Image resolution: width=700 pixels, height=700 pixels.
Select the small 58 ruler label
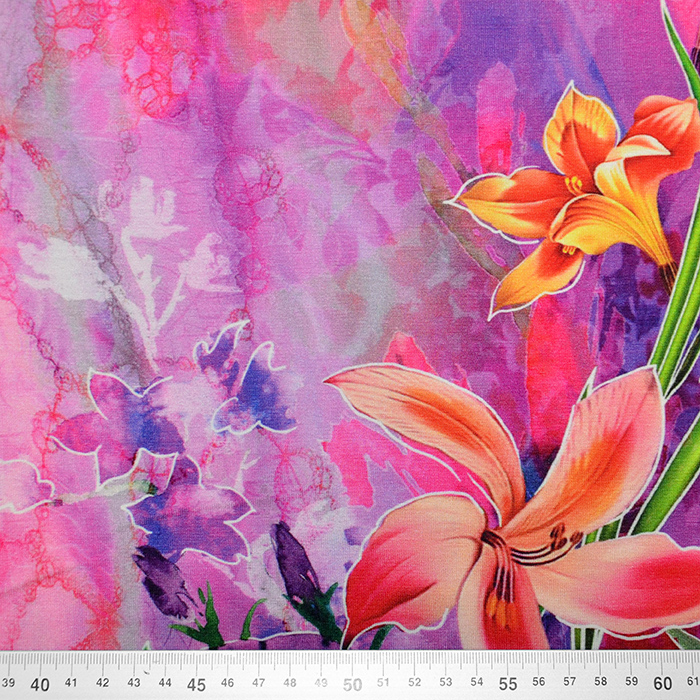pos(602,682)
